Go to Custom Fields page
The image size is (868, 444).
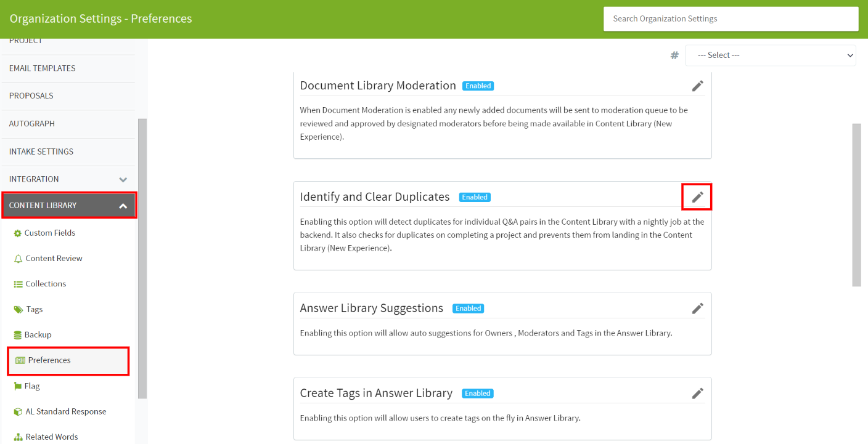pos(50,233)
